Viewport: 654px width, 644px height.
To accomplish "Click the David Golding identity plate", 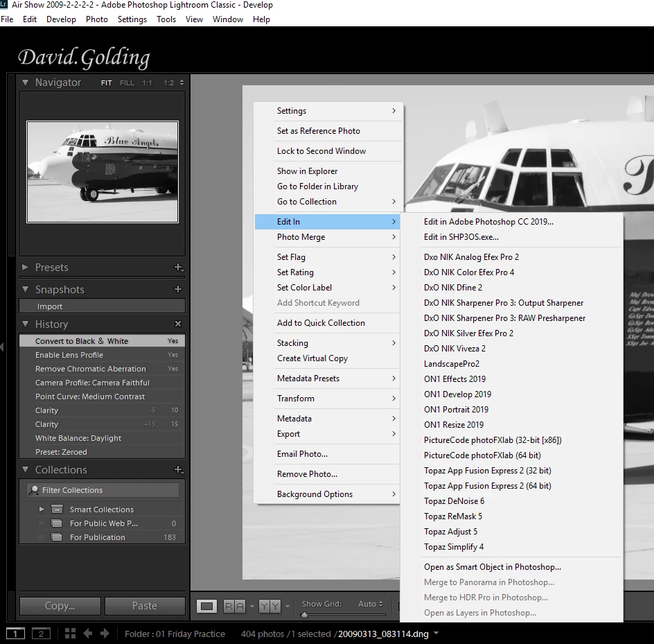I will point(84,58).
